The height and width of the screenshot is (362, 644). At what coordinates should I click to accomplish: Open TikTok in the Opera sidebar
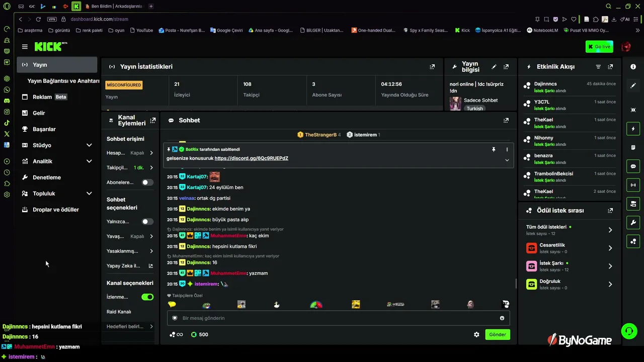tap(7, 123)
